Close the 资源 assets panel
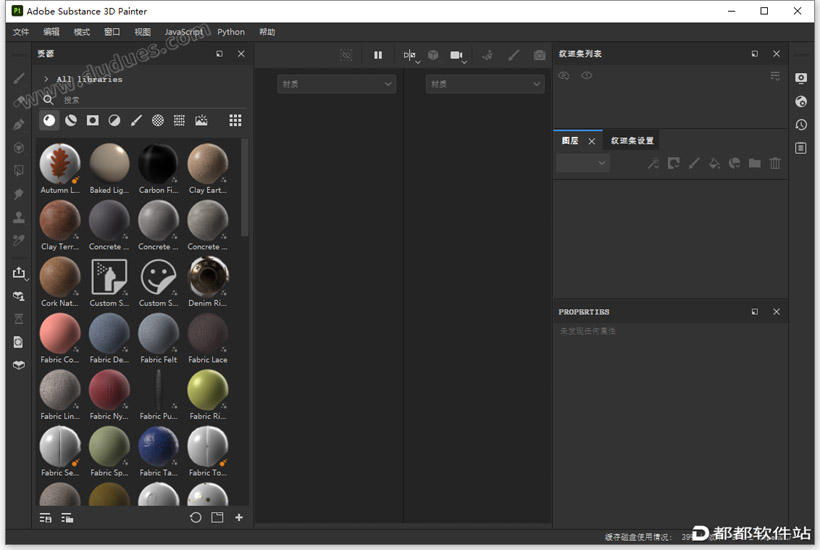Viewport: 820px width, 550px height. 241,54
